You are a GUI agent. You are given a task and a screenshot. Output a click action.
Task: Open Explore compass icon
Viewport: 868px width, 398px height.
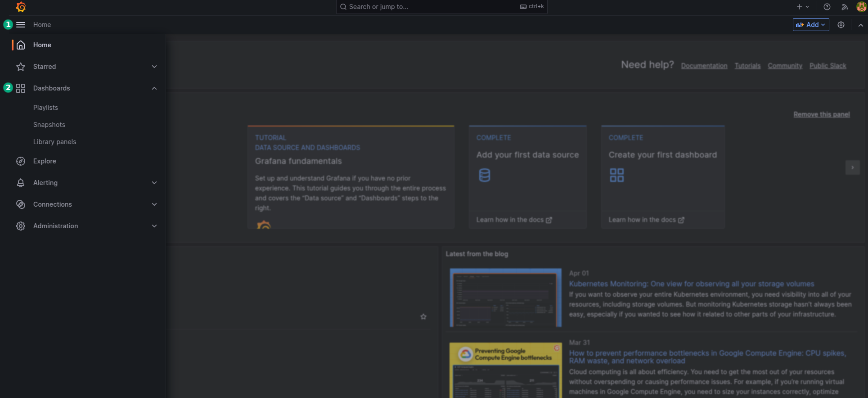point(21,161)
